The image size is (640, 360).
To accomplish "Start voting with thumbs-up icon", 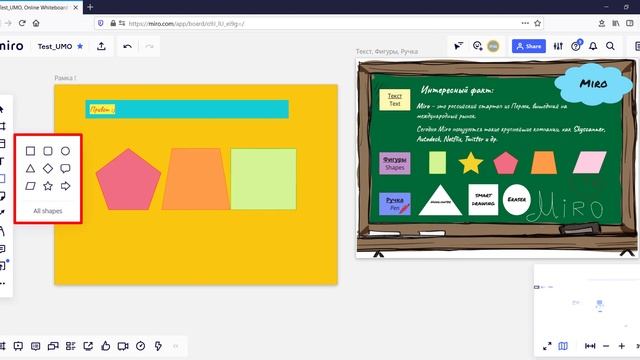I will [106, 346].
